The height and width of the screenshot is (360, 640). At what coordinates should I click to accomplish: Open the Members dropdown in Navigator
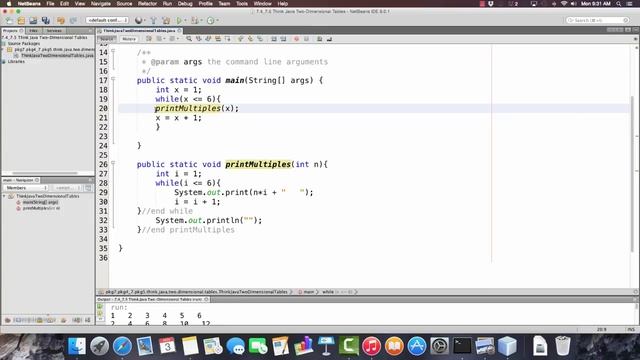26,188
